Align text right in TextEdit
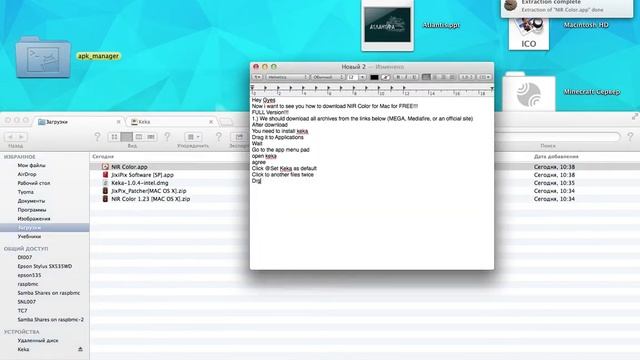640x360 pixels. pos(443,77)
